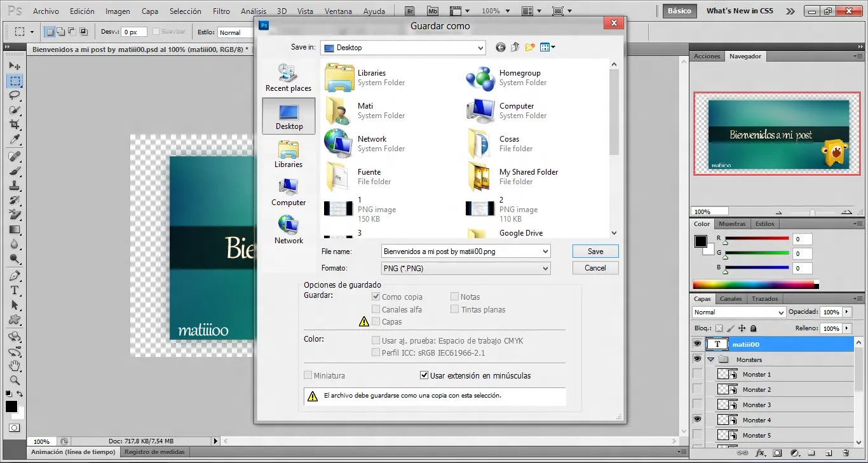
Task: Toggle 'Usar extensión en minúscula' checkbox
Action: [x=424, y=375]
